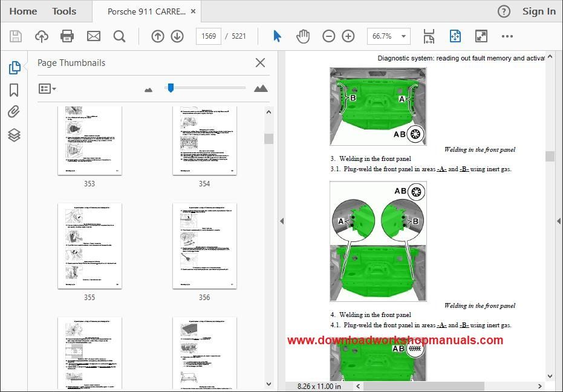This screenshot has width=563, height=392.
Task: Activate the selection arrow tool
Action: 277,36
